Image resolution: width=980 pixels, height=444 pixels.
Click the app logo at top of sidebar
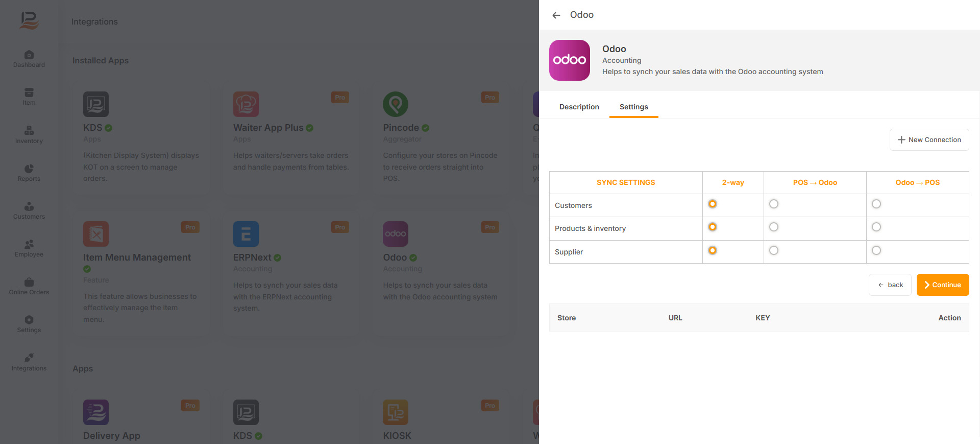[x=29, y=20]
